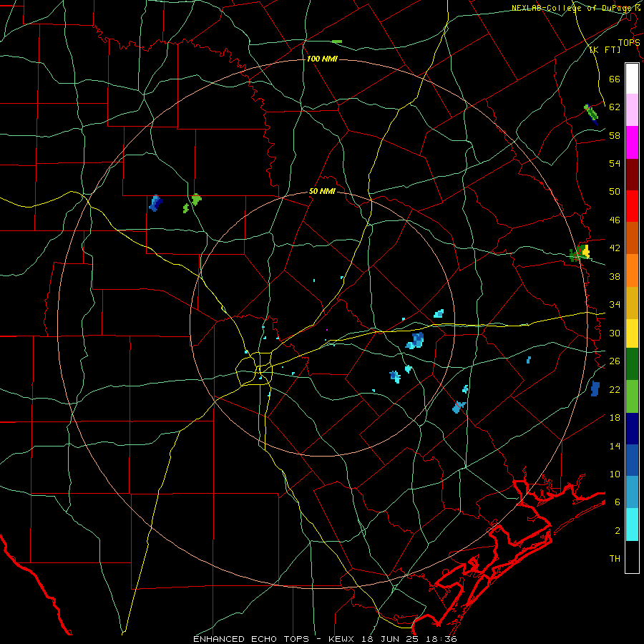Click the light green legend swatch
Image resolution: width=644 pixels, height=644 pixels.
click(632, 396)
